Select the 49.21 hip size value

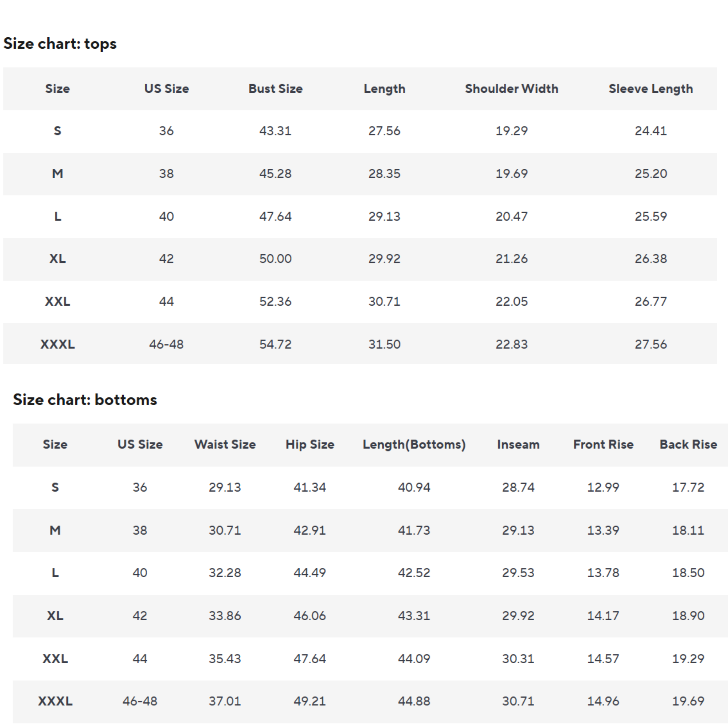coord(310,701)
